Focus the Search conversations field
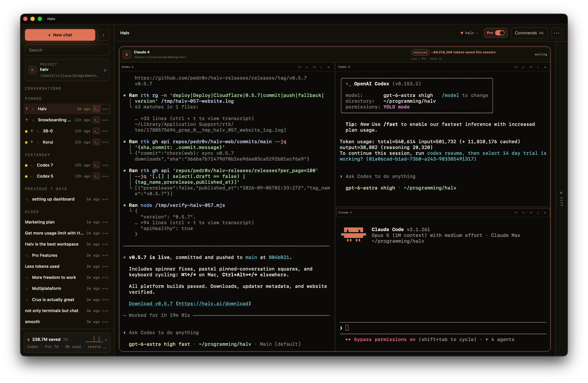The width and height of the screenshot is (588, 383). click(67, 50)
